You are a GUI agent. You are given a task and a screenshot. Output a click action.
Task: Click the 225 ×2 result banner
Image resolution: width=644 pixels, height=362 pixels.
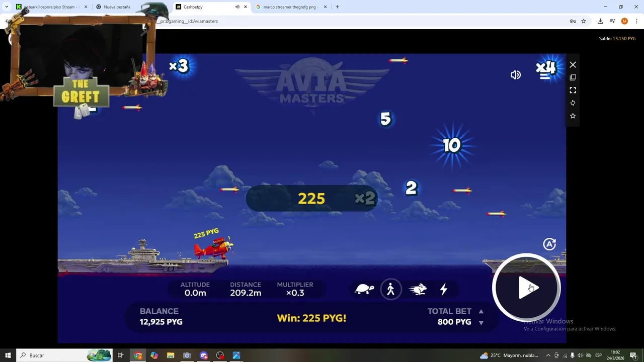click(311, 198)
